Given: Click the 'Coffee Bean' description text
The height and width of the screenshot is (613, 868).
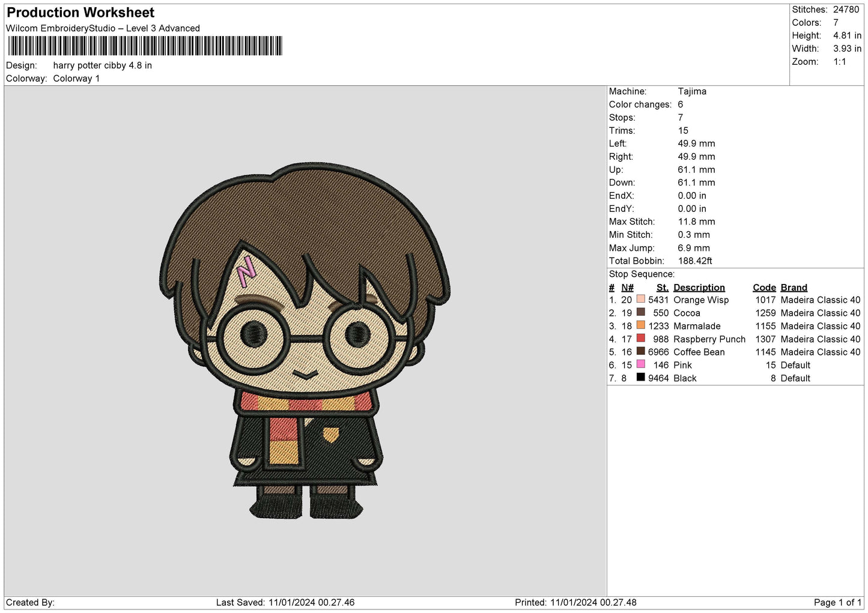Looking at the screenshot, I should pos(699,352).
